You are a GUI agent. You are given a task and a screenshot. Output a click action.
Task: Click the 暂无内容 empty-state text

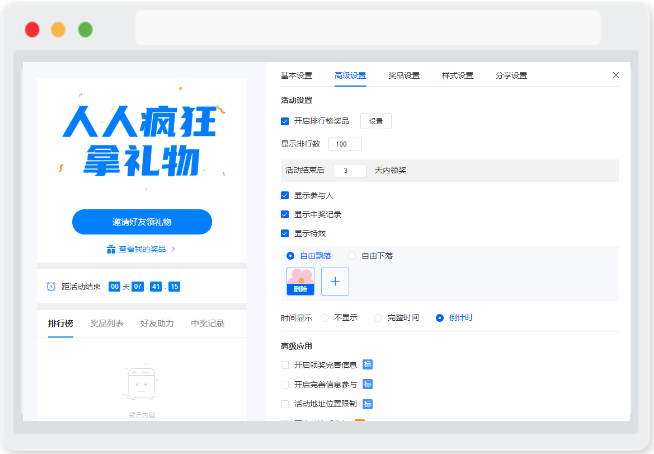click(x=142, y=415)
